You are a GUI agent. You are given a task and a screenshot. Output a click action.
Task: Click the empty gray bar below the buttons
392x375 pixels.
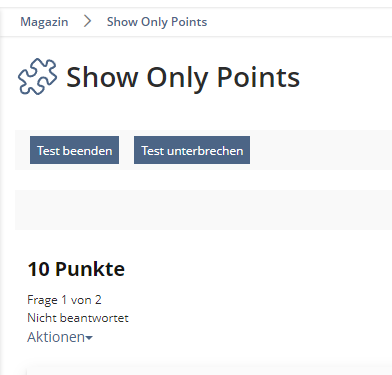(203, 210)
